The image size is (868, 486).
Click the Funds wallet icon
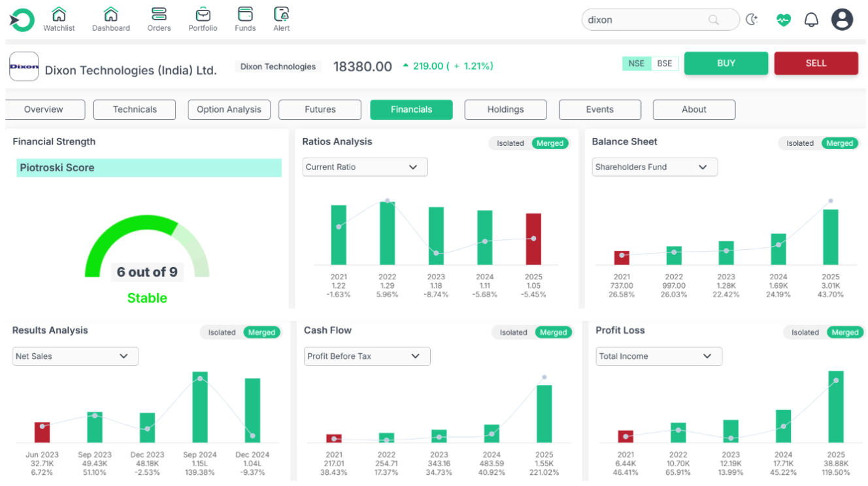(245, 14)
